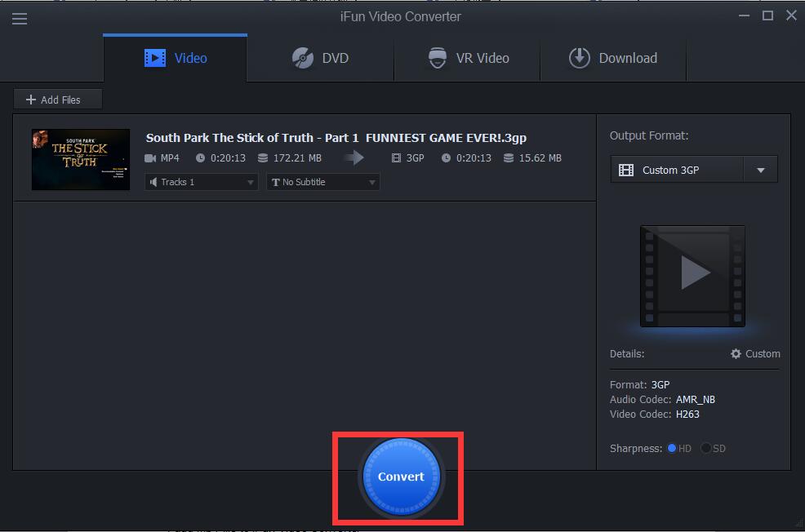The height and width of the screenshot is (532, 805).
Task: Click the output preview play icon
Action: point(695,273)
